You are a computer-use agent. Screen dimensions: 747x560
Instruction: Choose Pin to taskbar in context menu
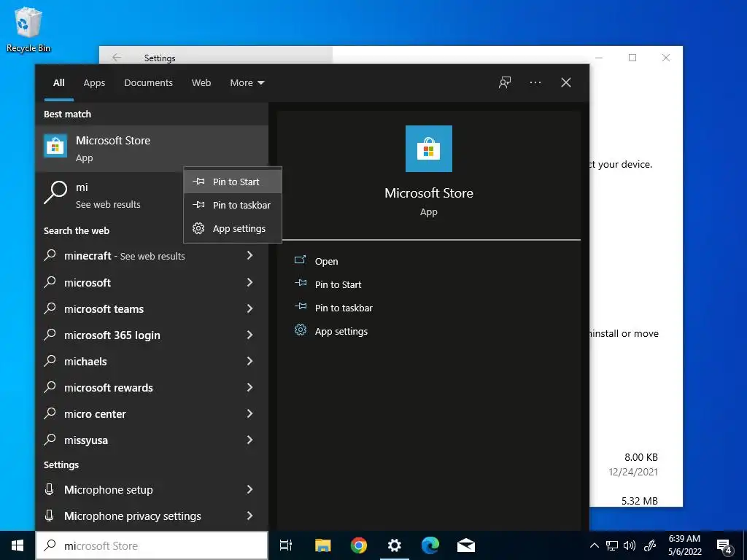click(x=233, y=205)
